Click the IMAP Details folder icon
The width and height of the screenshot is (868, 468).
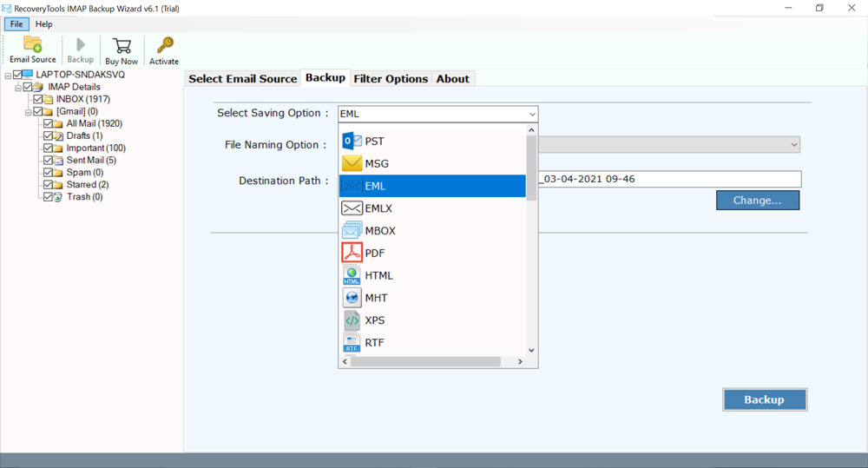click(37, 87)
